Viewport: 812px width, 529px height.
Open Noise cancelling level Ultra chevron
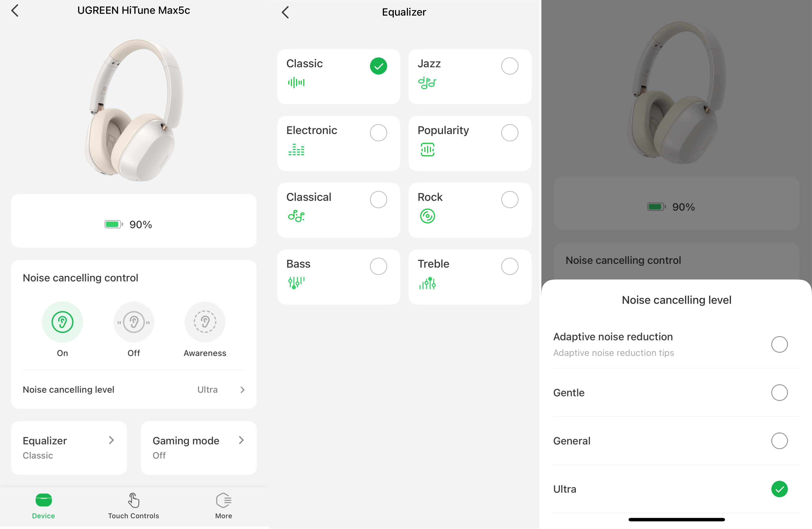242,390
